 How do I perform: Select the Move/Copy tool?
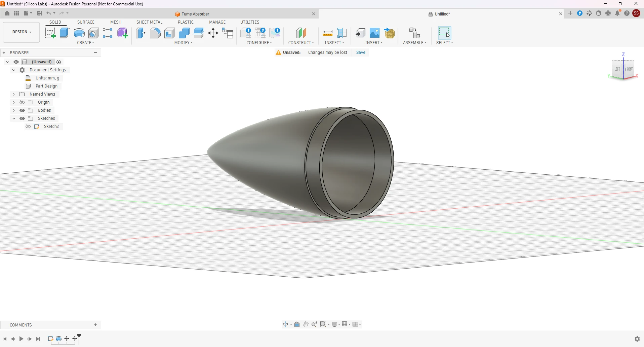(x=213, y=33)
